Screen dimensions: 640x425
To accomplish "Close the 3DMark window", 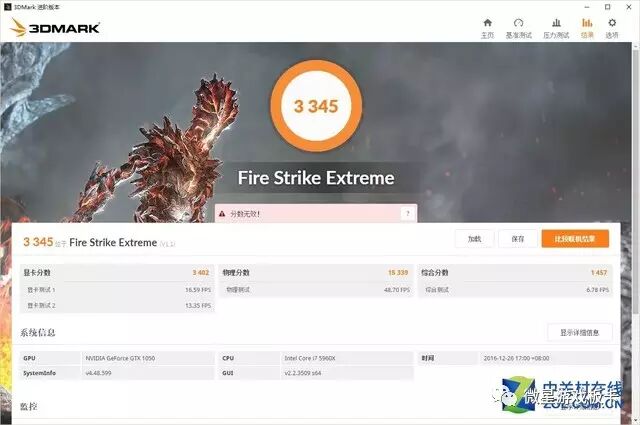I will 629,7.
